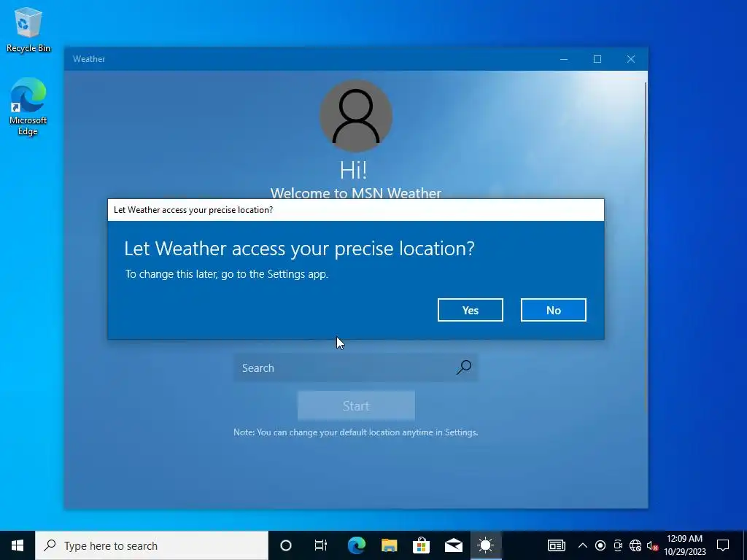Maximize the Weather window
This screenshot has width=747, height=560.
pos(597,59)
